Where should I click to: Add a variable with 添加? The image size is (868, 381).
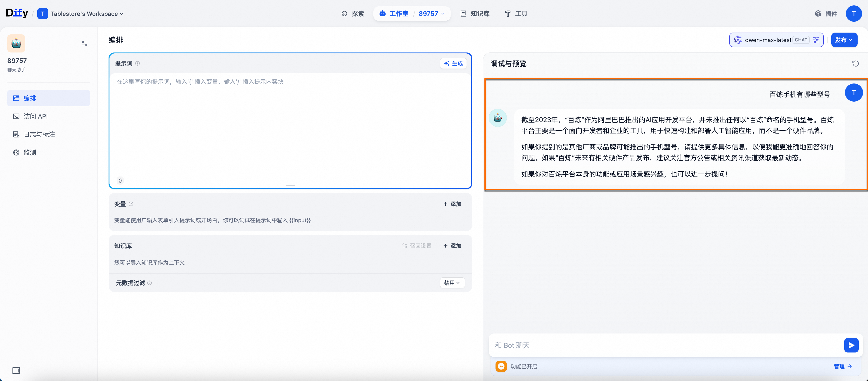(x=452, y=204)
